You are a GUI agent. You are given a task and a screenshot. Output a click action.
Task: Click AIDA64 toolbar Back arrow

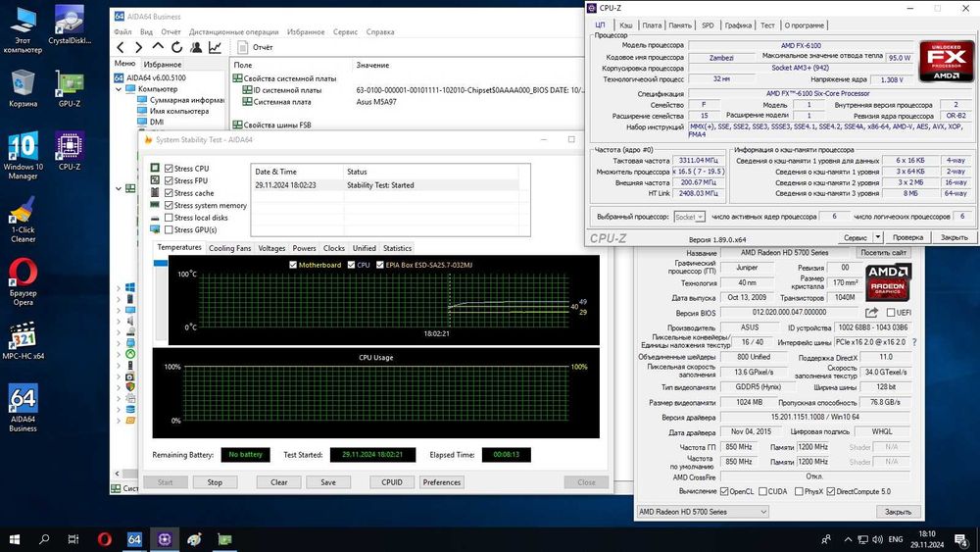pos(121,47)
